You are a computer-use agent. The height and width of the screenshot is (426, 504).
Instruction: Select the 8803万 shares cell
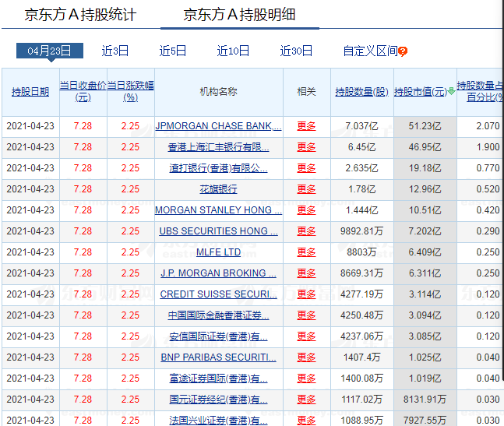pos(362,252)
